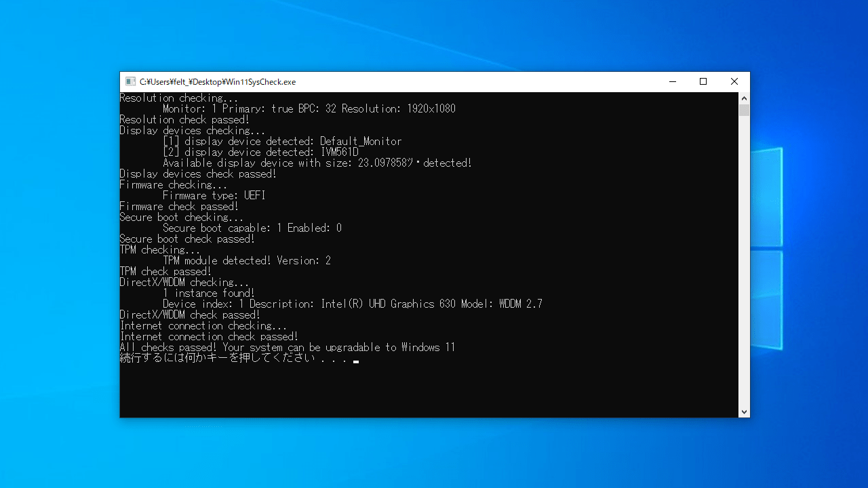Click the "TPM module detected! Version: 2" line

coord(247,260)
